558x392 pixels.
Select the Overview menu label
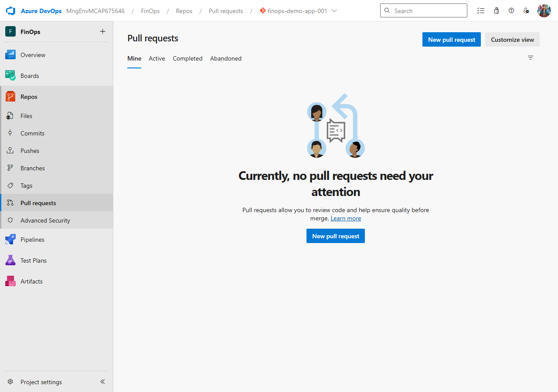33,55
